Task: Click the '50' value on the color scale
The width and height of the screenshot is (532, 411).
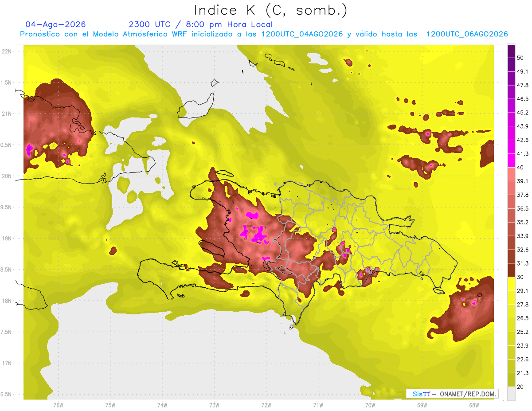Action: [x=520, y=58]
